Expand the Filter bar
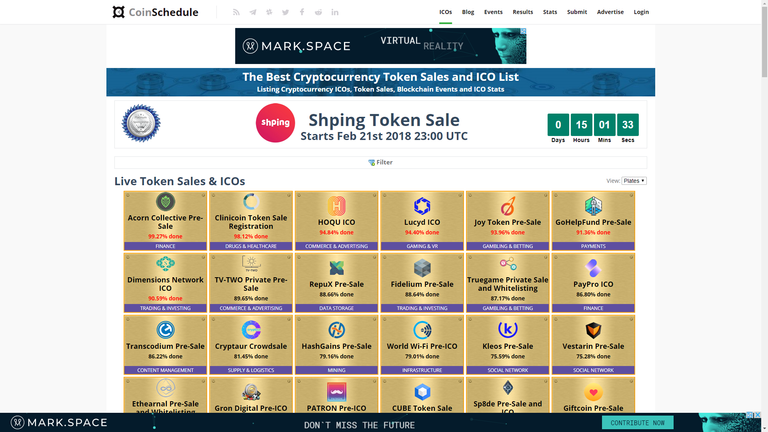Image resolution: width=768 pixels, height=432 pixels. [381, 162]
